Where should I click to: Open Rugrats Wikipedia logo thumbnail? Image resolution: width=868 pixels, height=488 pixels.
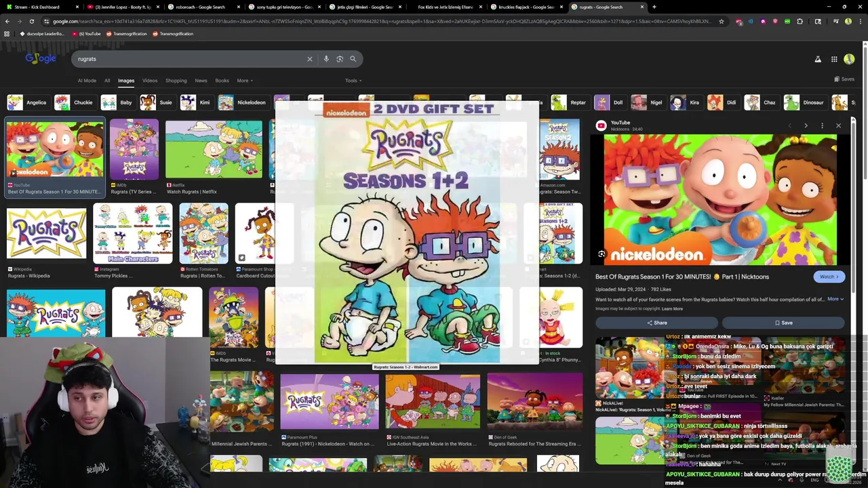46,233
